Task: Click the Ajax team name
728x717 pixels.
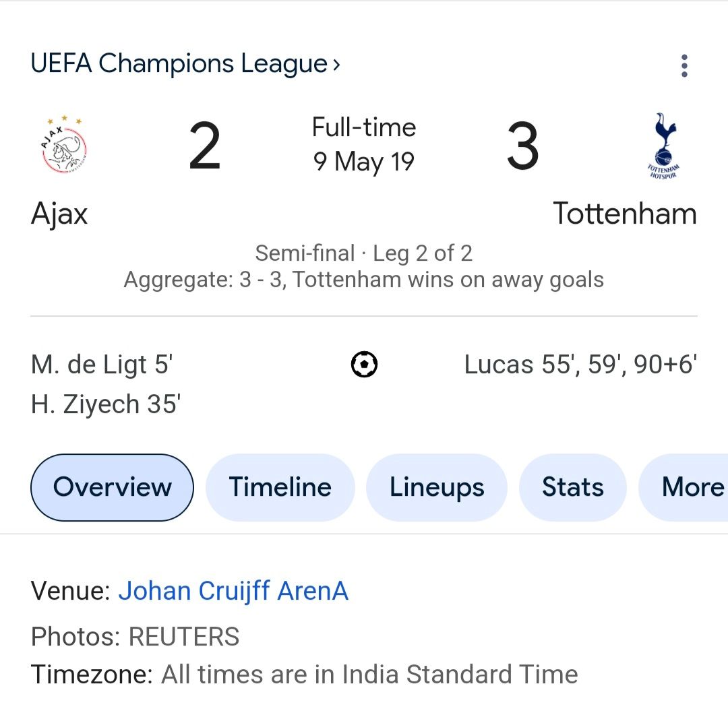Action: coord(59,214)
